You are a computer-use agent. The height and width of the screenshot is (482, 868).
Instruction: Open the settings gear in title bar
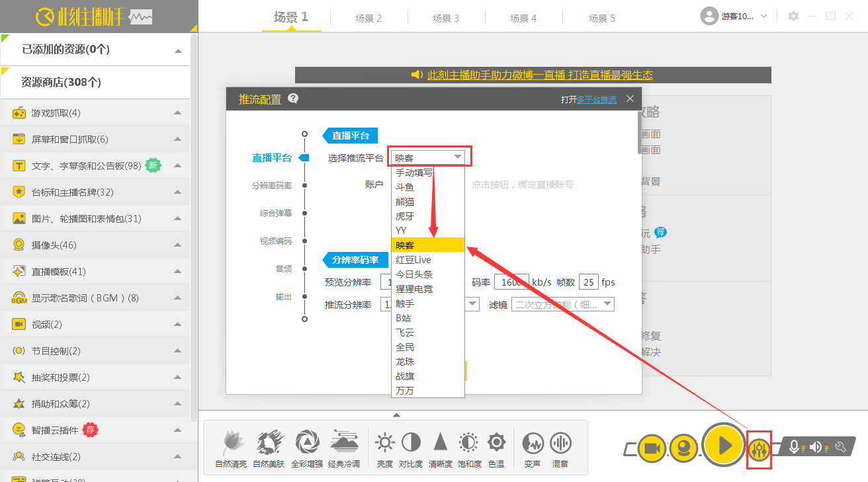point(793,16)
